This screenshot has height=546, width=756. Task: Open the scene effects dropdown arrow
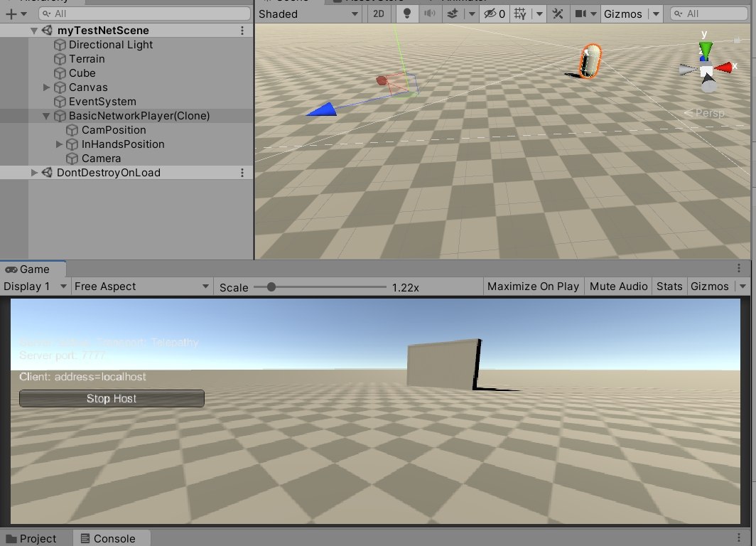[472, 14]
